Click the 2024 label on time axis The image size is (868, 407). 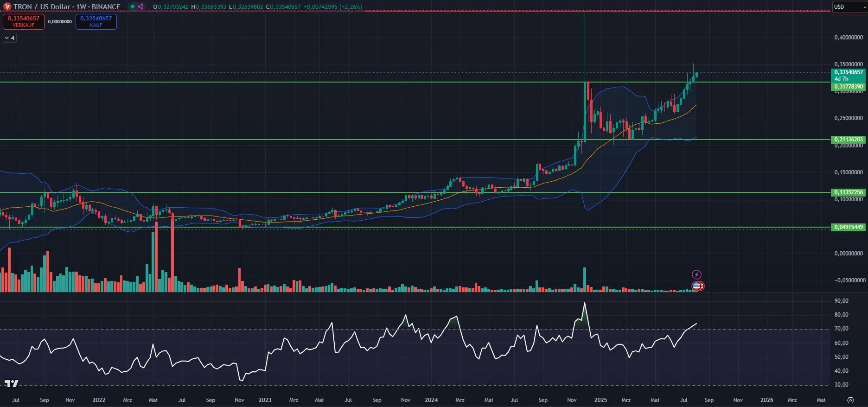coord(431,400)
